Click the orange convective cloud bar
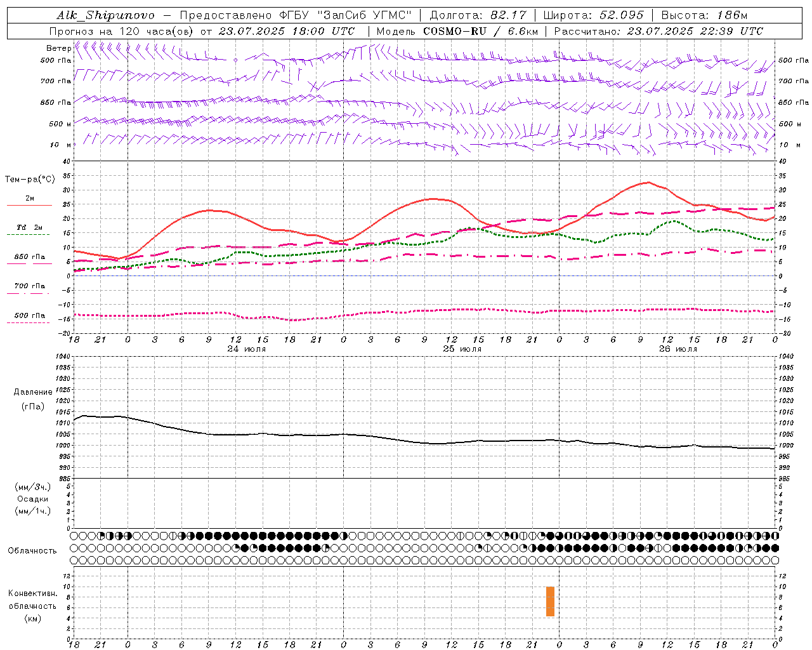The width and height of the screenshot is (812, 650). click(x=550, y=601)
